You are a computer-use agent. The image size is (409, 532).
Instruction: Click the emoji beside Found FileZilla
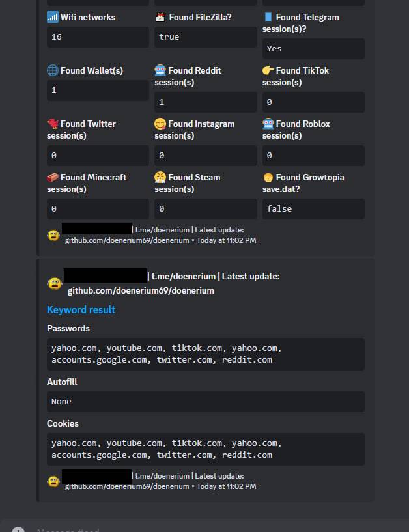pos(160,17)
